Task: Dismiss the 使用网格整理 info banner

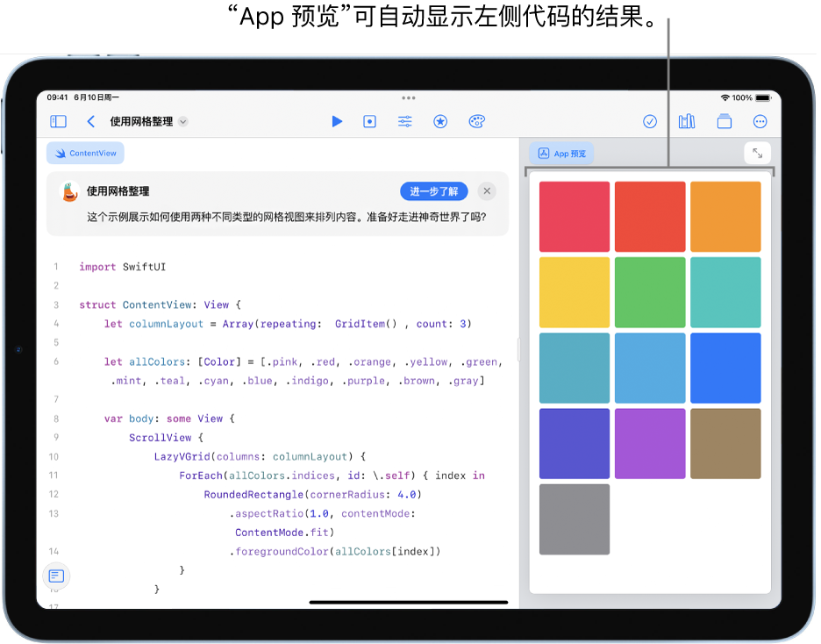Action: pyautogui.click(x=487, y=191)
